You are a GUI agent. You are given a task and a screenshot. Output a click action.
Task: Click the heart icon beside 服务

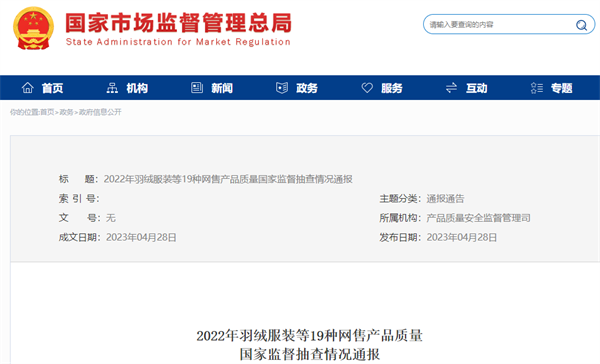click(x=367, y=88)
